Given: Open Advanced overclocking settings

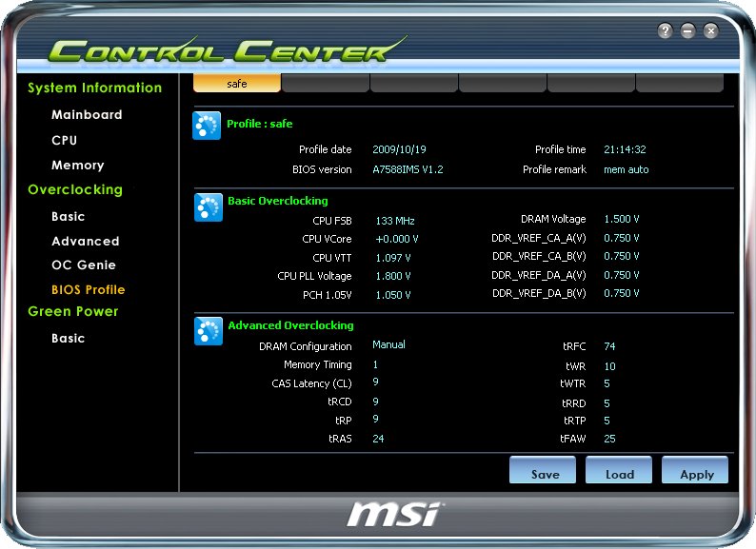Looking at the screenshot, I should [86, 241].
